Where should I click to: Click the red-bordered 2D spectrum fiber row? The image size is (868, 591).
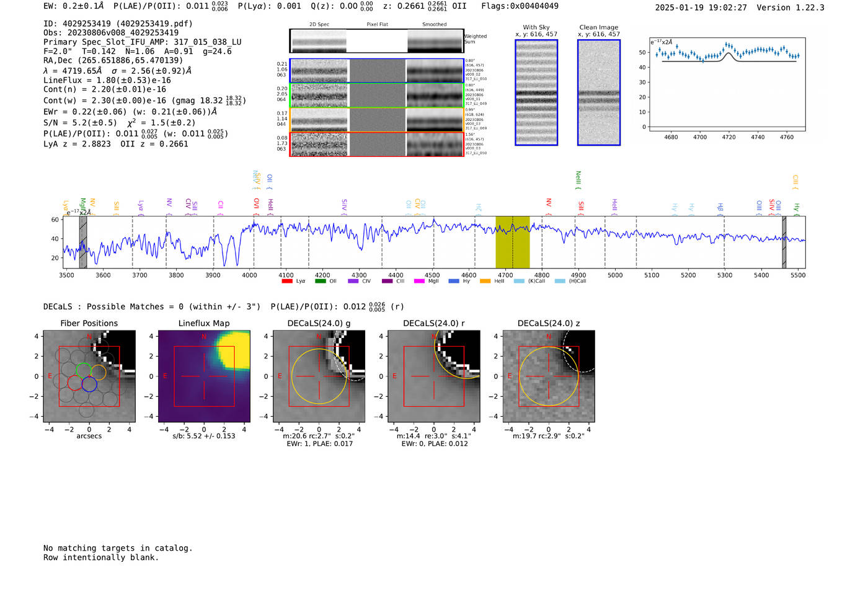click(376, 144)
